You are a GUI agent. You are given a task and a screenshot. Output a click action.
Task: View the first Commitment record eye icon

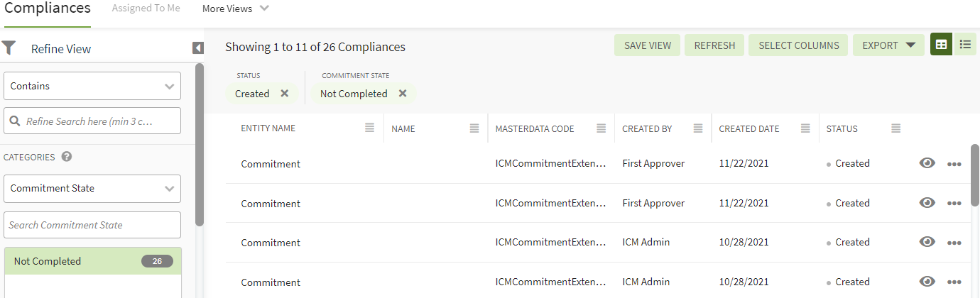927,163
